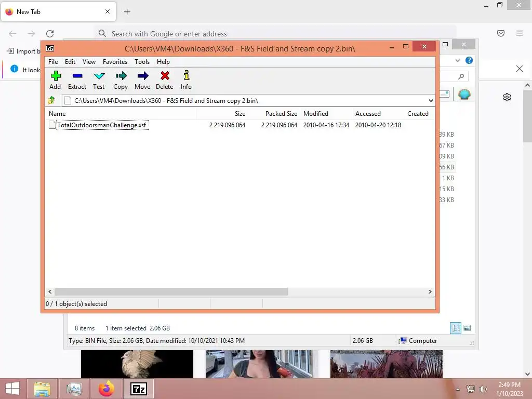This screenshot has width=532, height=399.
Task: Click the "0 / 1 object(s) selected" status
Action: tap(76, 304)
